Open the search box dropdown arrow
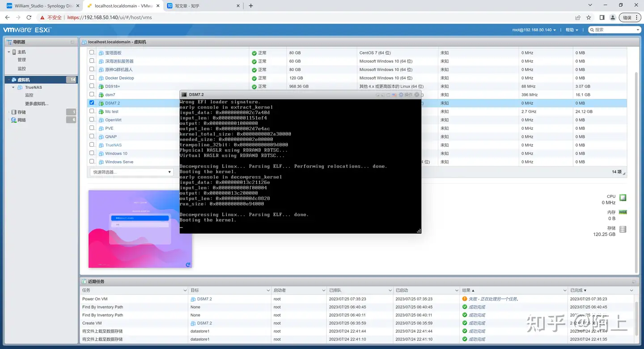This screenshot has height=349, width=644. click(x=638, y=30)
